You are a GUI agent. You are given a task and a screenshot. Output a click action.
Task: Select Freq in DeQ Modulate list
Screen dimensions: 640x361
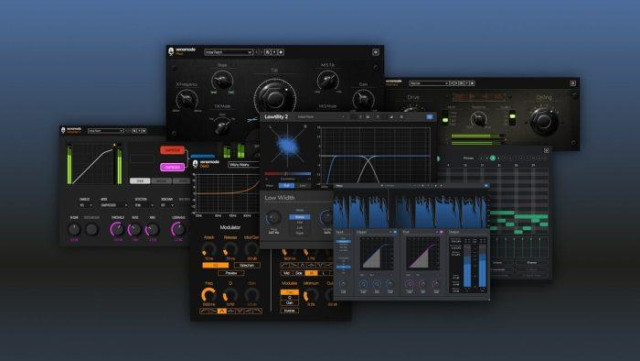[289, 292]
